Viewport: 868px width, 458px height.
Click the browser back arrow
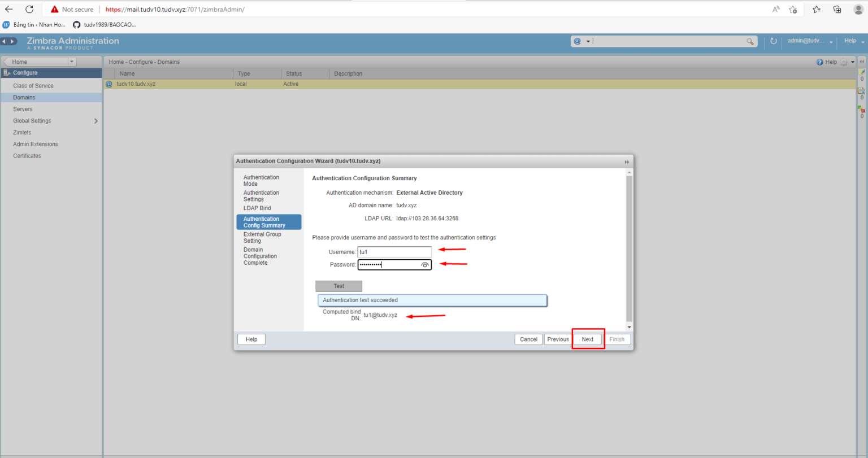[x=8, y=9]
